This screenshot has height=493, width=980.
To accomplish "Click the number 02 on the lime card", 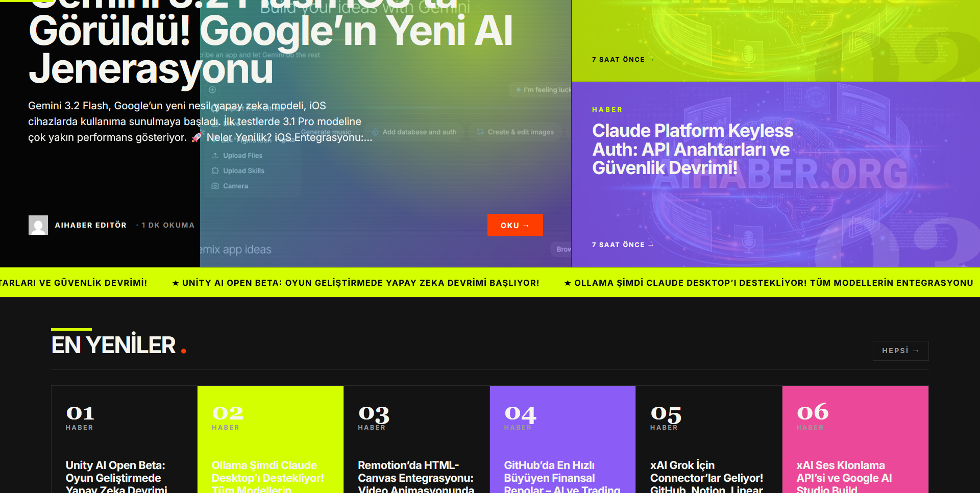I will point(228,413).
